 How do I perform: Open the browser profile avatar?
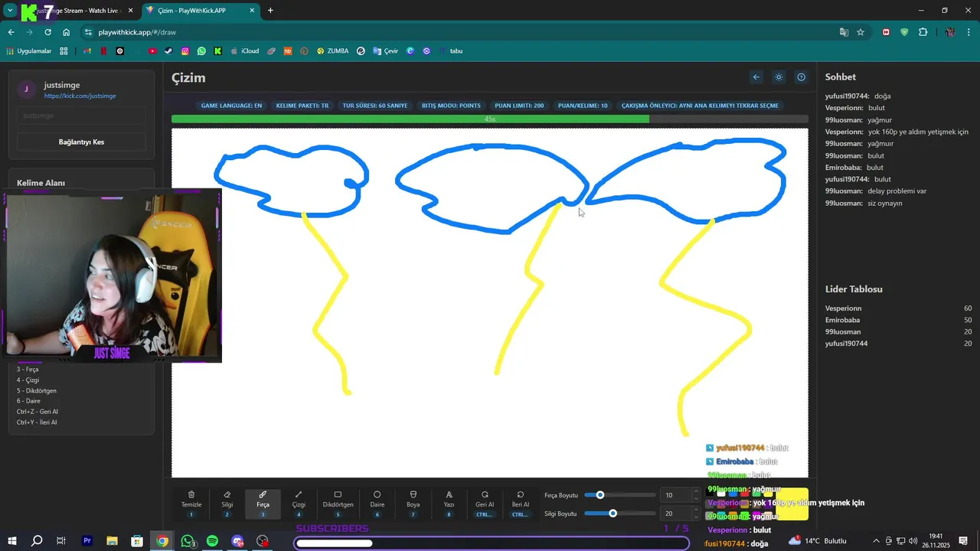(950, 32)
